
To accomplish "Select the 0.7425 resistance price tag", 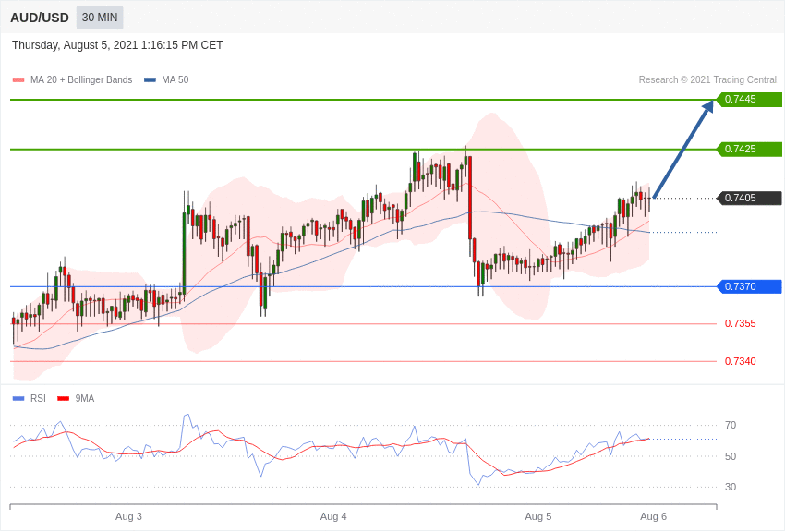I will click(750, 149).
